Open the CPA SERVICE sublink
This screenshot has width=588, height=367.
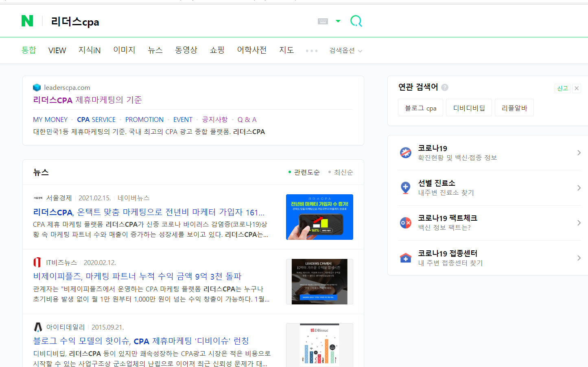96,119
